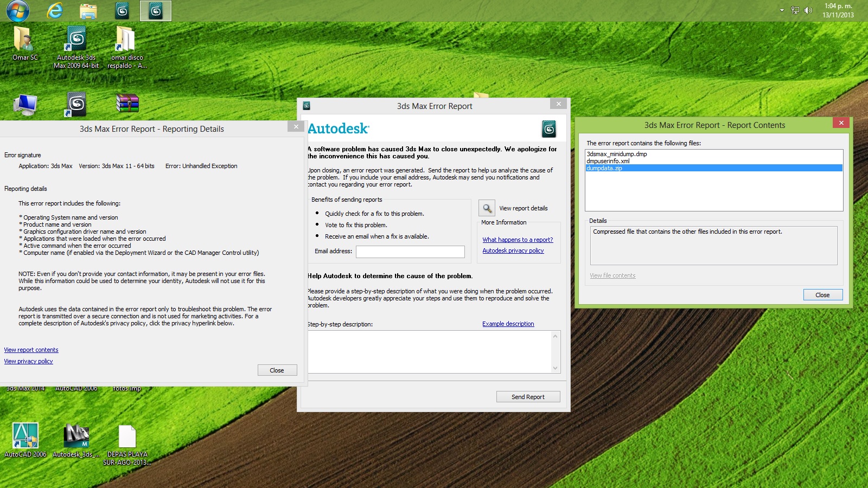
Task: Open the What happens to a report? link
Action: (x=518, y=240)
